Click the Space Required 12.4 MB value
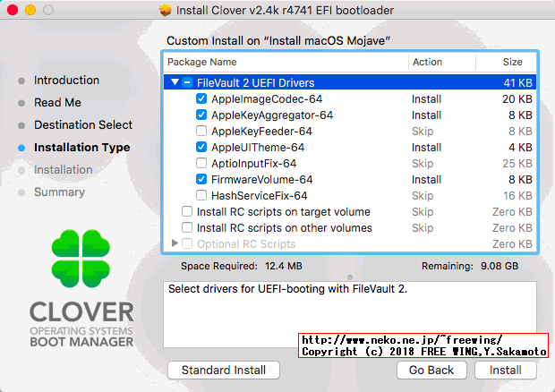The image size is (555, 392). click(x=284, y=266)
